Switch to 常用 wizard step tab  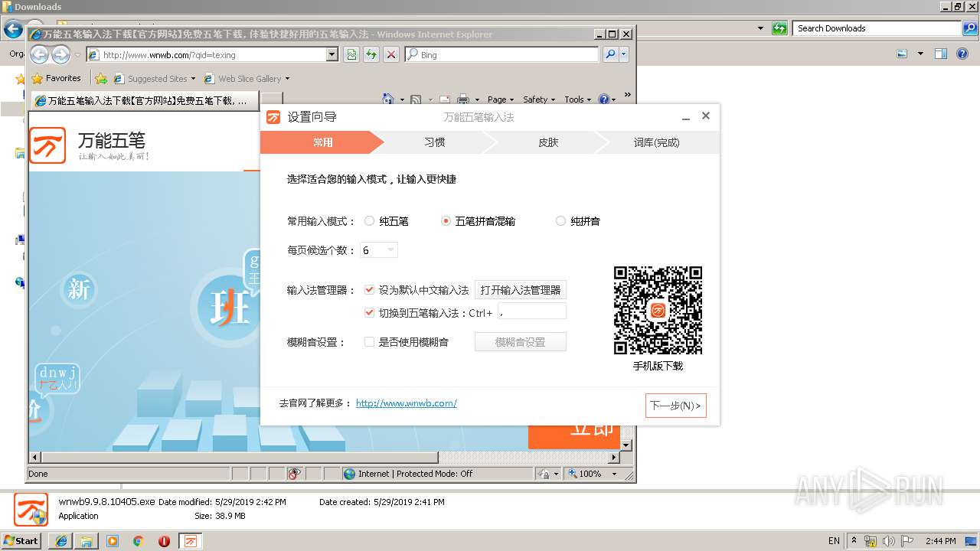click(x=322, y=142)
